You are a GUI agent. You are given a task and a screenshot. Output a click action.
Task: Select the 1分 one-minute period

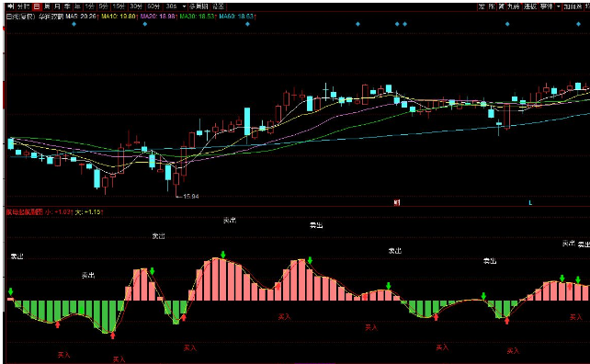click(89, 6)
